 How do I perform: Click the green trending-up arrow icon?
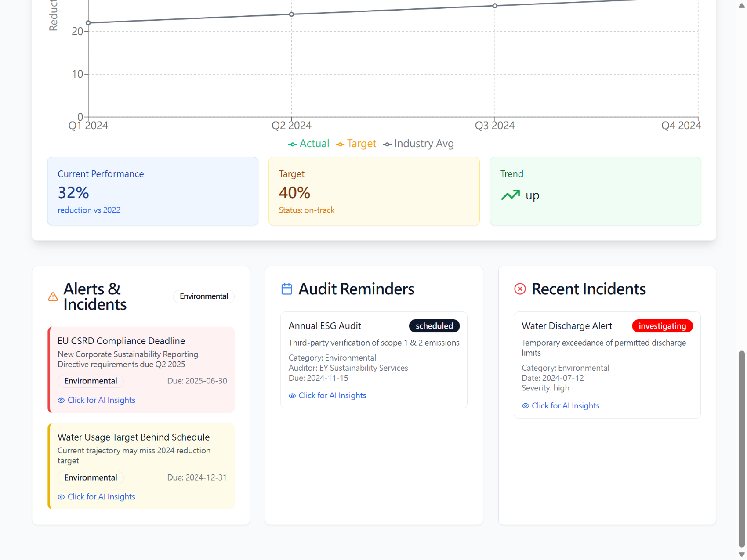point(510,195)
